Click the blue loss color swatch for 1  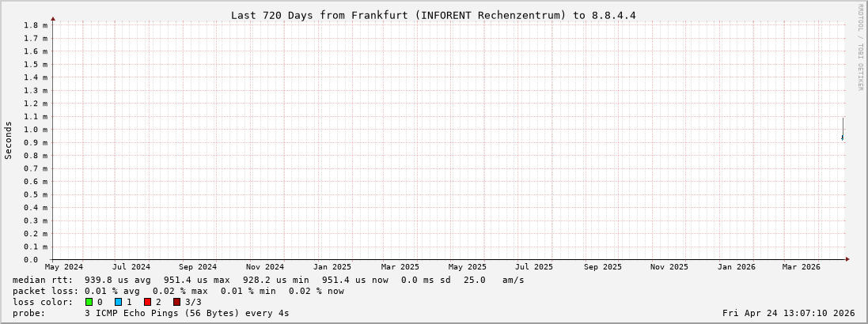point(118,302)
